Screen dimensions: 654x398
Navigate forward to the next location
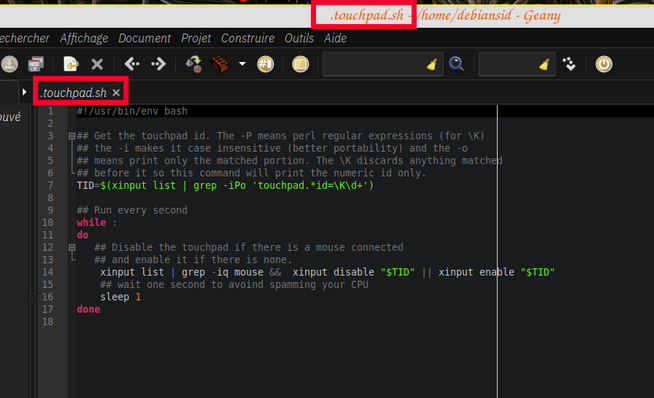(158, 64)
